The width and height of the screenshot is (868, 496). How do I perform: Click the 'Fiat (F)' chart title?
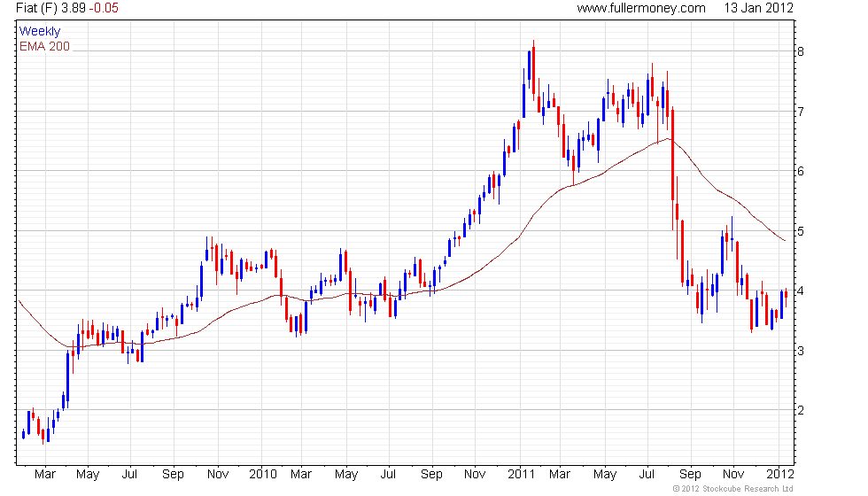click(x=36, y=8)
